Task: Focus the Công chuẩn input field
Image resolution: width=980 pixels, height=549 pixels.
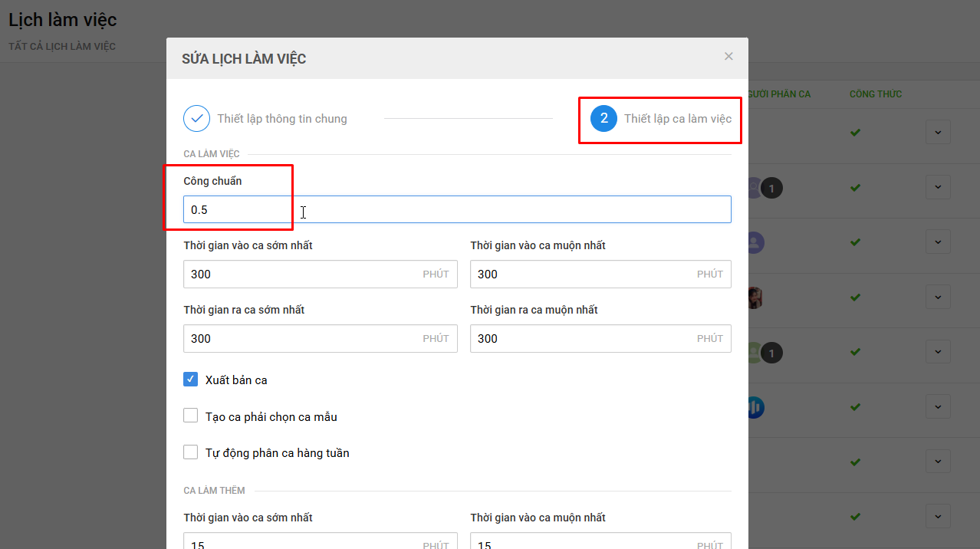Action: (457, 209)
